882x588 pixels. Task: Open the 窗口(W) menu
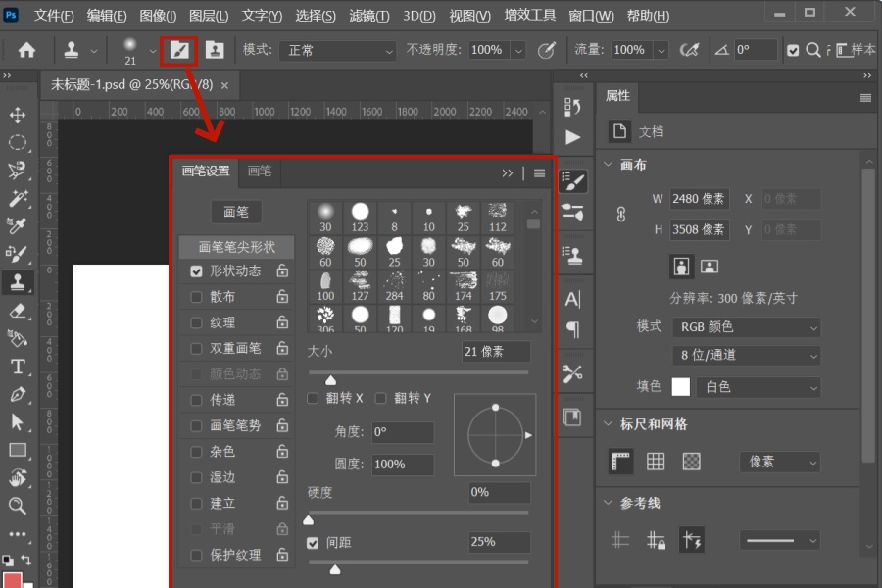pyautogui.click(x=591, y=16)
